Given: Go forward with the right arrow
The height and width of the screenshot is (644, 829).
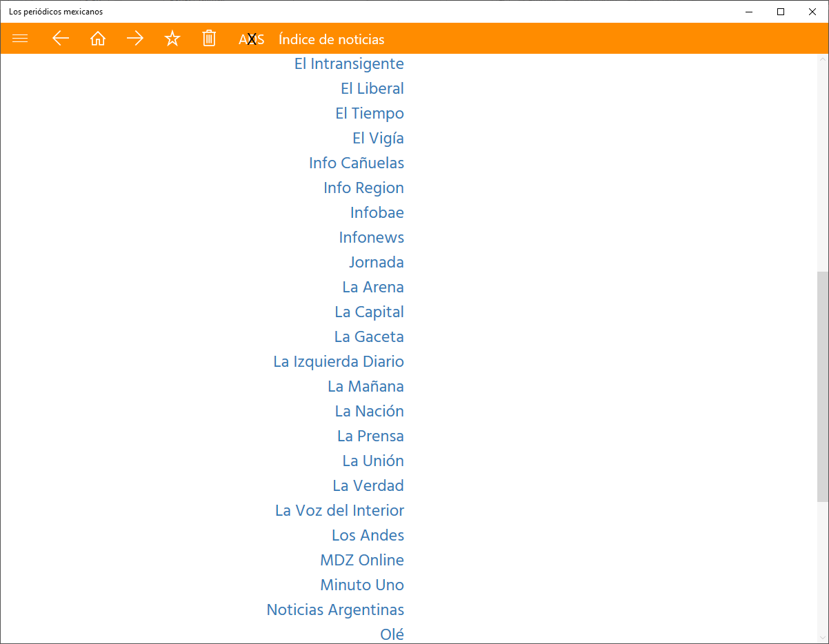Looking at the screenshot, I should (x=135, y=39).
